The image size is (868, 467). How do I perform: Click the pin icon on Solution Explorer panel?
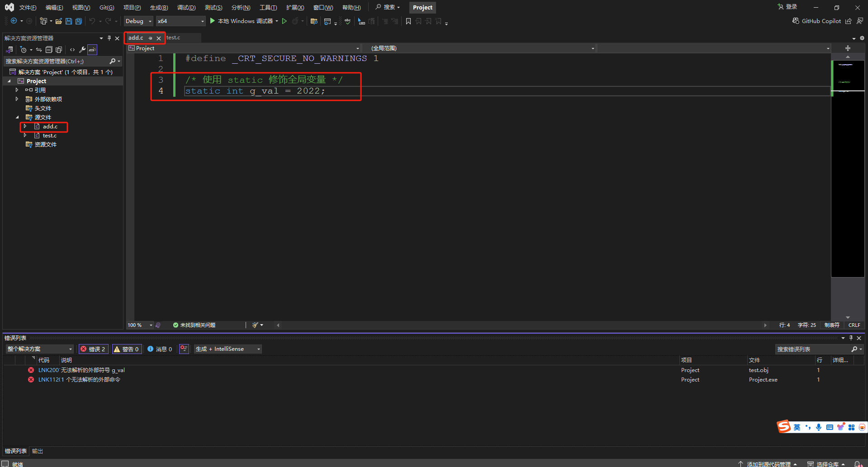(109, 38)
